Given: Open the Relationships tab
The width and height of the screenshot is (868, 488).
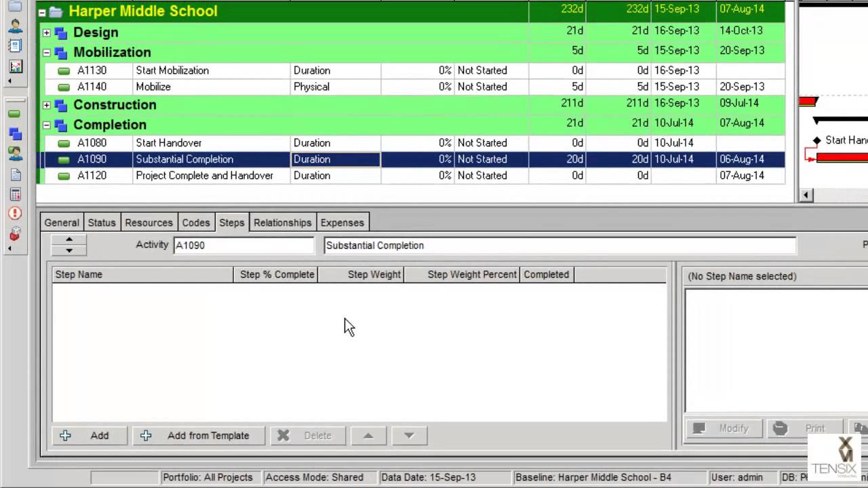Looking at the screenshot, I should tap(283, 222).
